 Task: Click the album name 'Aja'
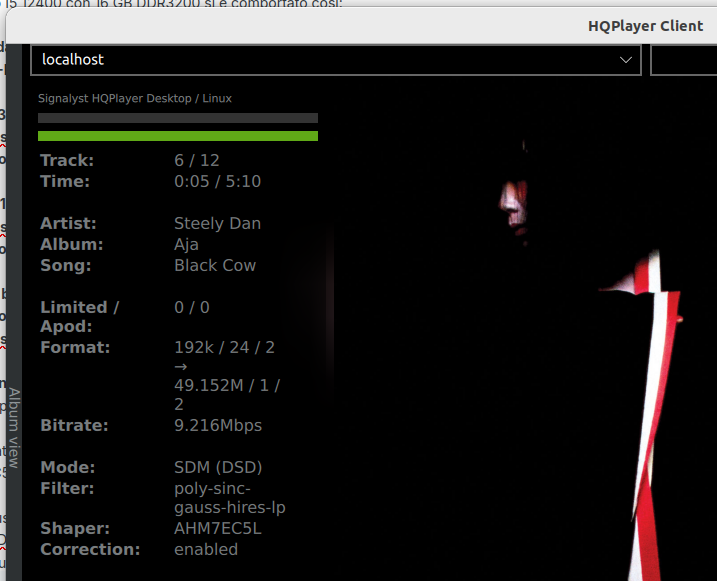pyautogui.click(x=186, y=245)
